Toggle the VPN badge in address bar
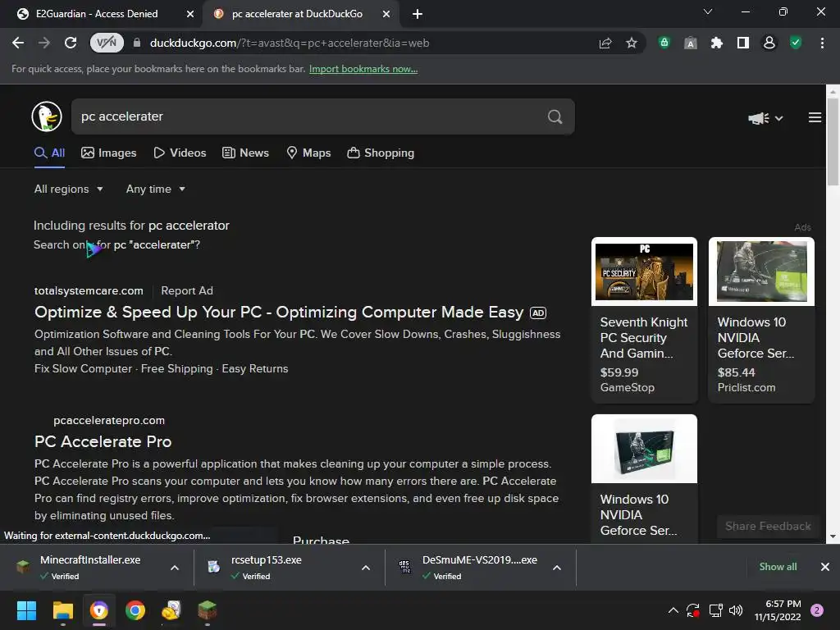Screen dimensions: 840x630 (107, 43)
